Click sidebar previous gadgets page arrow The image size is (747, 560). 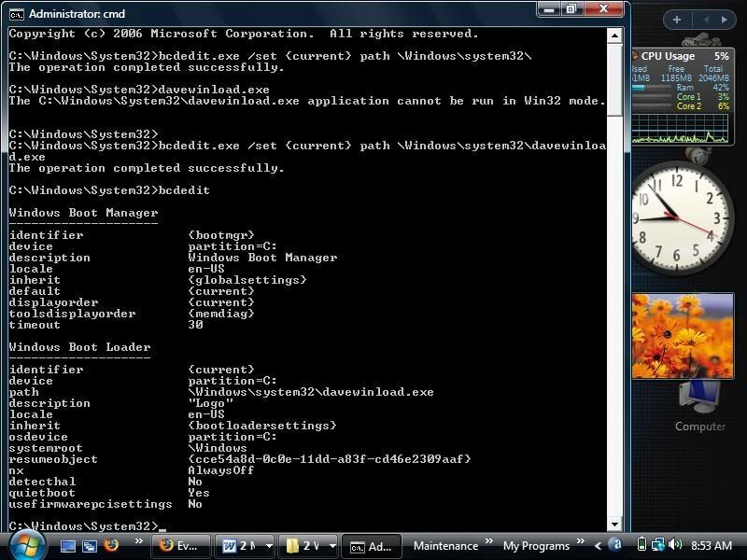[706, 20]
